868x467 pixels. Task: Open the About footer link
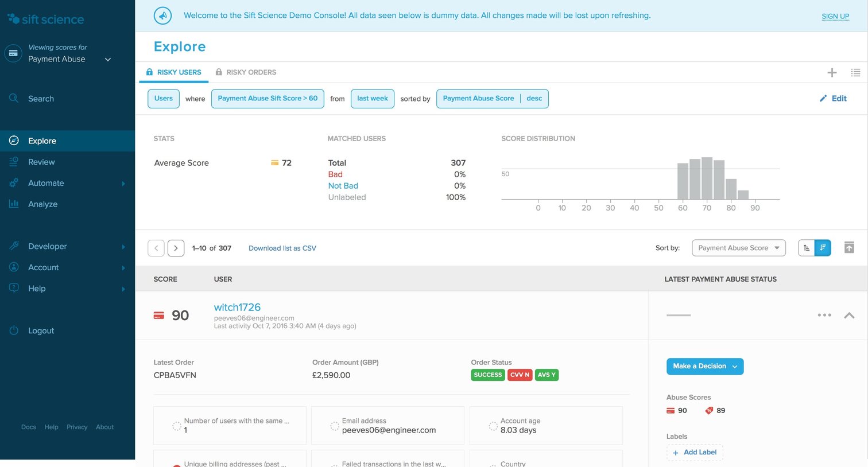pyautogui.click(x=105, y=427)
